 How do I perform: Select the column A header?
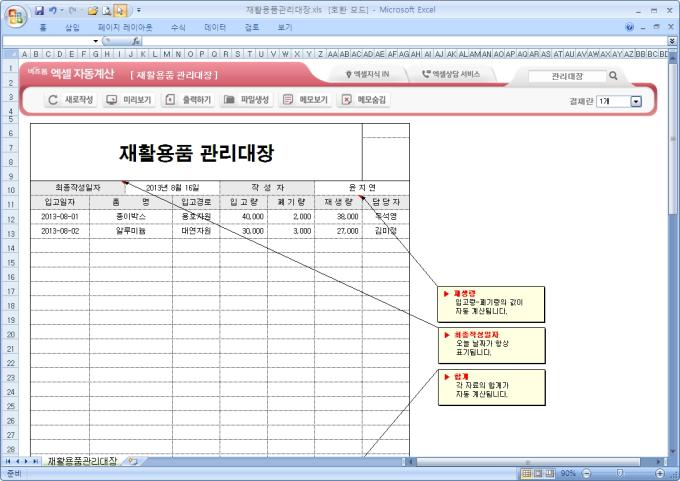[x=24, y=54]
